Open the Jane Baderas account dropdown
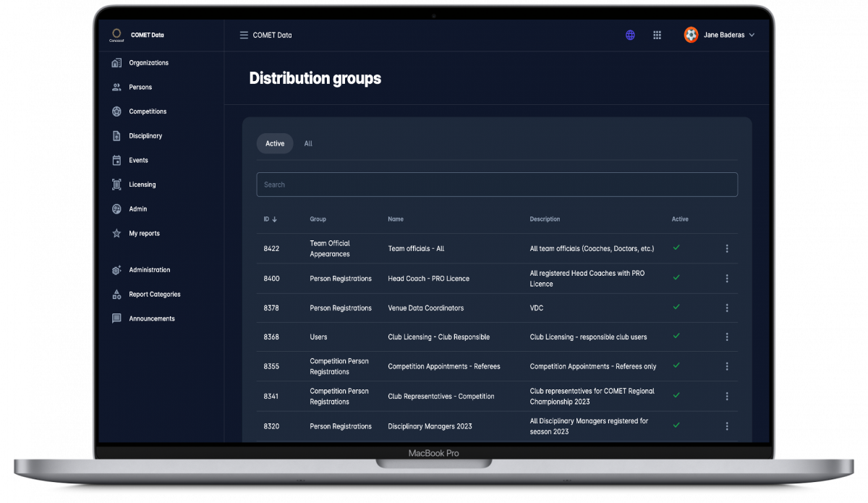Image resolution: width=868 pixels, height=503 pixels. [x=720, y=35]
